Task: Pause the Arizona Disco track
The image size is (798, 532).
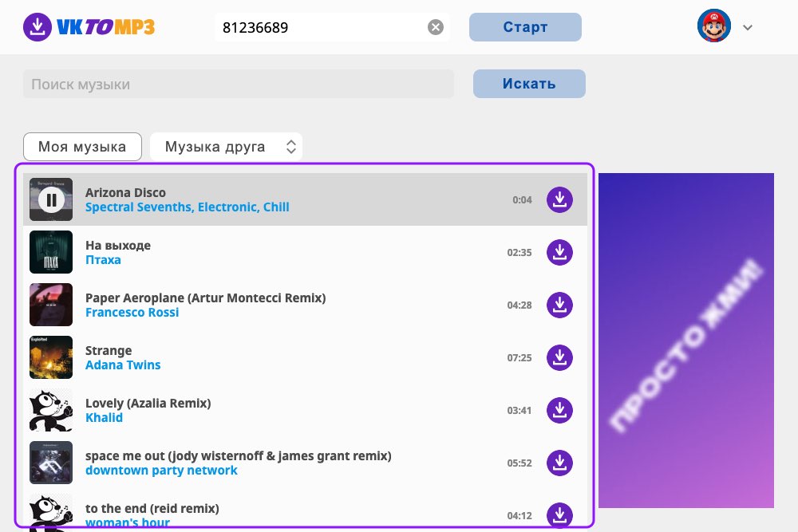Action: pyautogui.click(x=51, y=200)
